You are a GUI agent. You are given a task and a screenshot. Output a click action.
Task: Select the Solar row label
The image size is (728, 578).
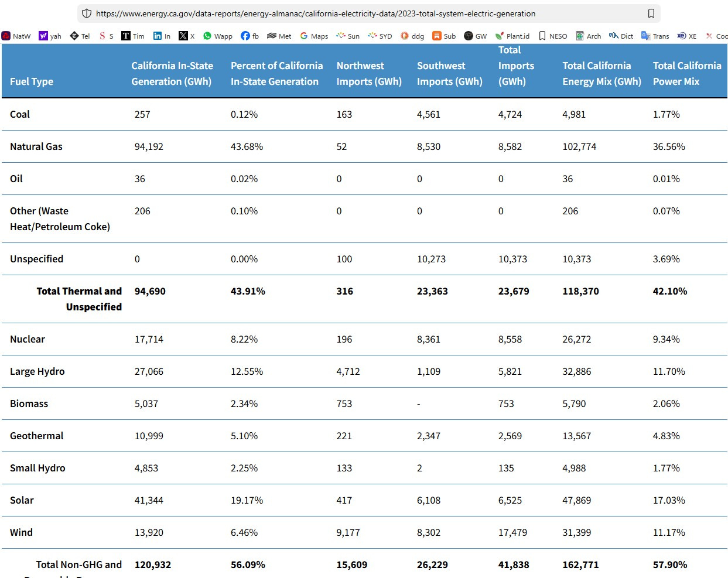click(x=22, y=500)
